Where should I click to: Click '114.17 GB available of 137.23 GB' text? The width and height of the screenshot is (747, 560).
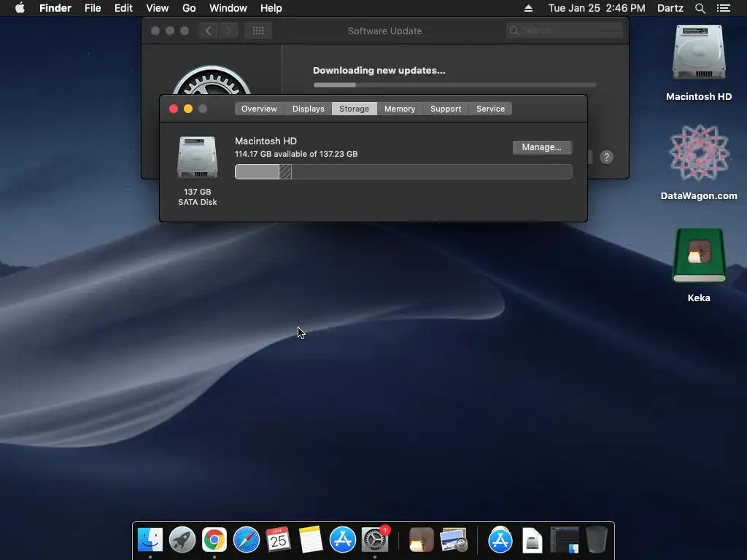(x=296, y=154)
